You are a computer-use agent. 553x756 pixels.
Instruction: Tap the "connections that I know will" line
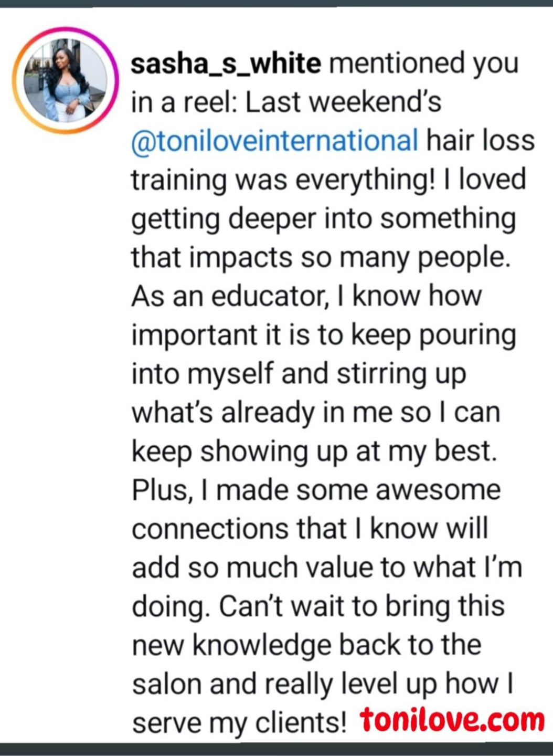[x=310, y=529]
